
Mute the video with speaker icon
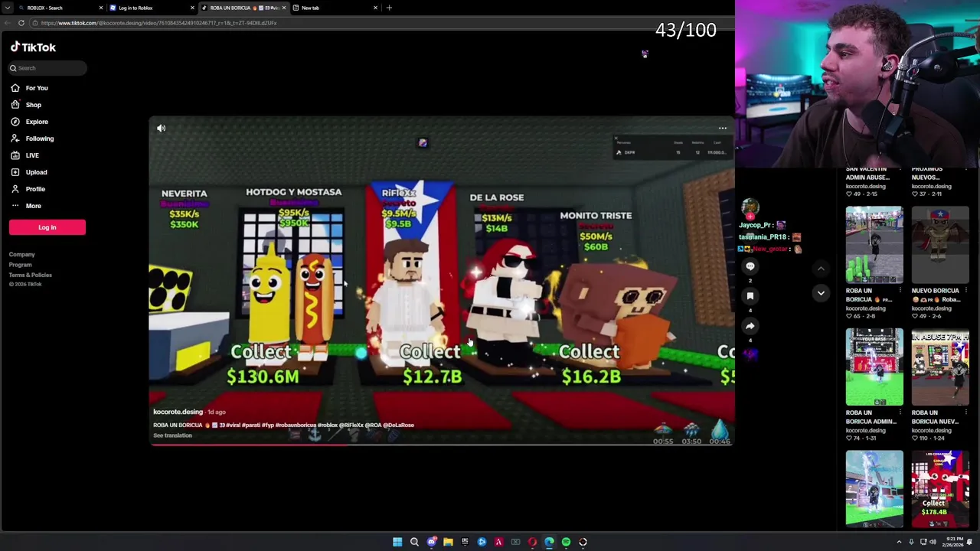tap(161, 129)
